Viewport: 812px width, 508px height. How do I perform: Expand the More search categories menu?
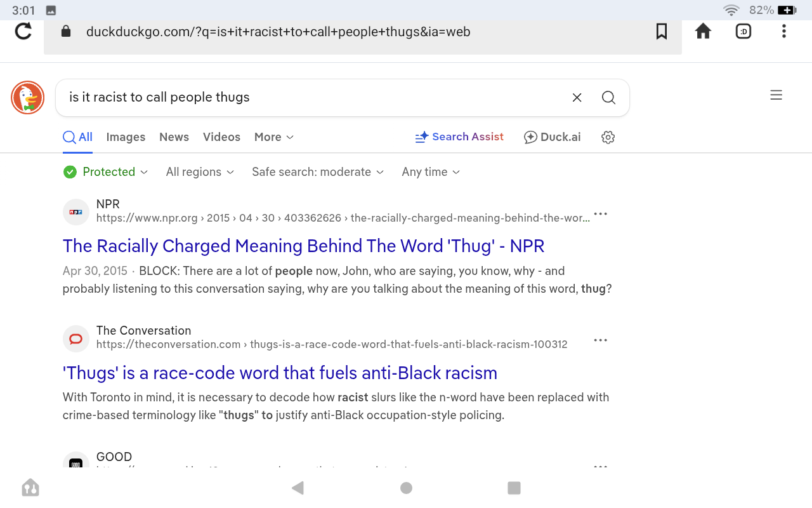(x=273, y=137)
